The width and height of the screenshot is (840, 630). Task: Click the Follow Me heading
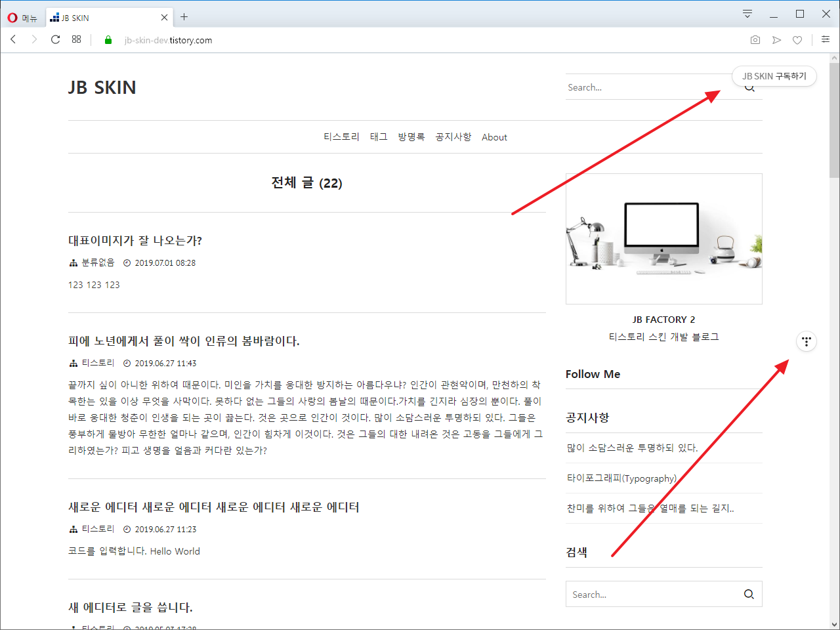click(x=593, y=374)
